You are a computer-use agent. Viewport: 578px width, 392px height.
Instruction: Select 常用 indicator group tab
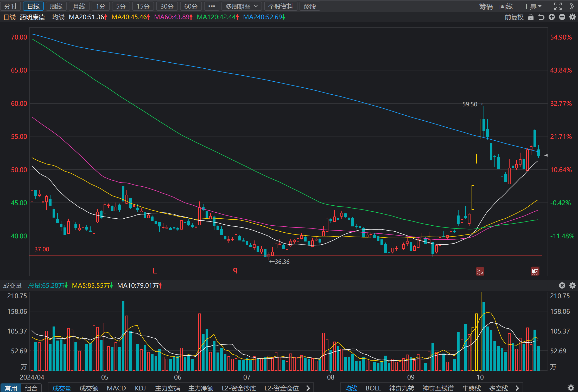tap(11, 388)
